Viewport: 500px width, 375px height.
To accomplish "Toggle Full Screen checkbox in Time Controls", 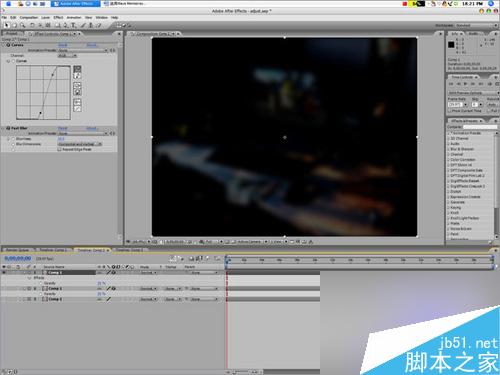I will pyautogui.click(x=489, y=110).
